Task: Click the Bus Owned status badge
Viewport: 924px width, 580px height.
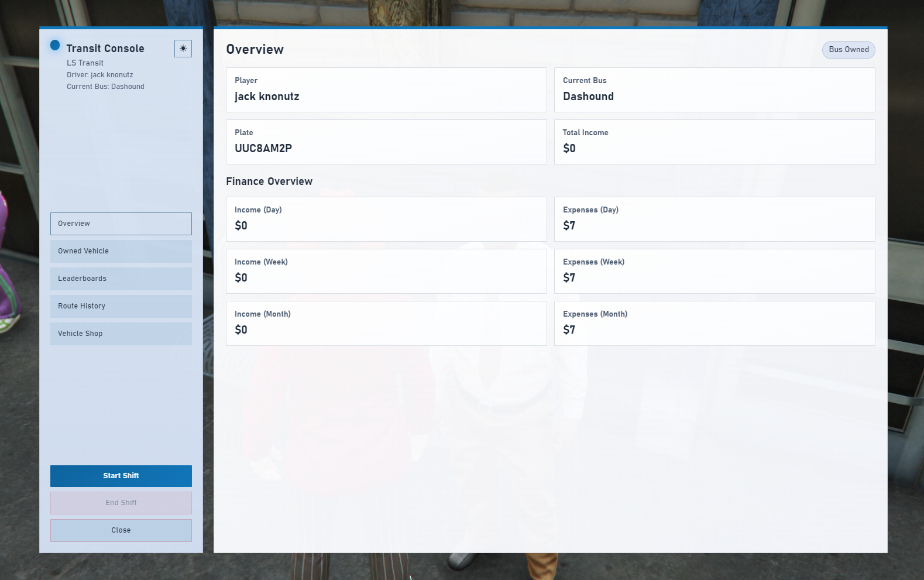Action: (x=849, y=50)
